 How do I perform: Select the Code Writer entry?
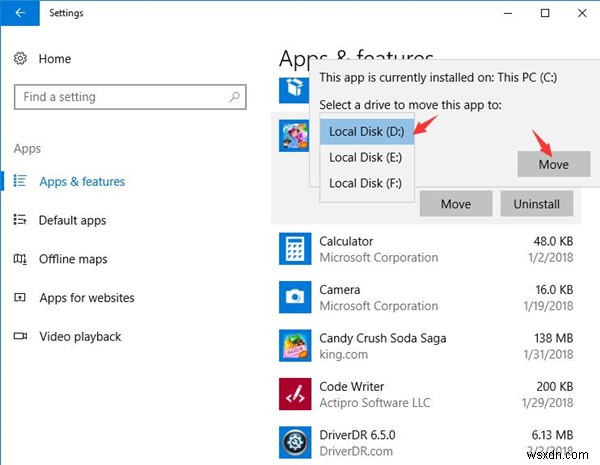351,387
